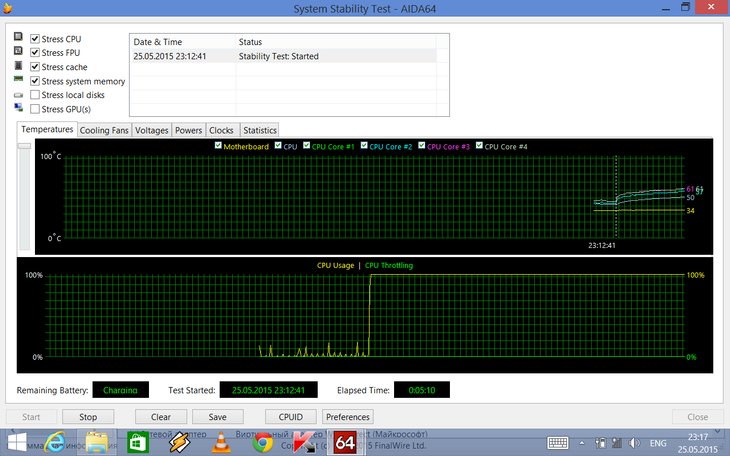Open File Explorer from the taskbar

96,442
